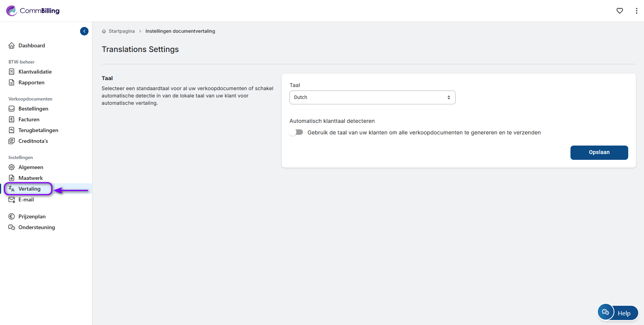The height and width of the screenshot is (325, 644).
Task: Open Rapporten in the sidebar
Action: [31, 82]
